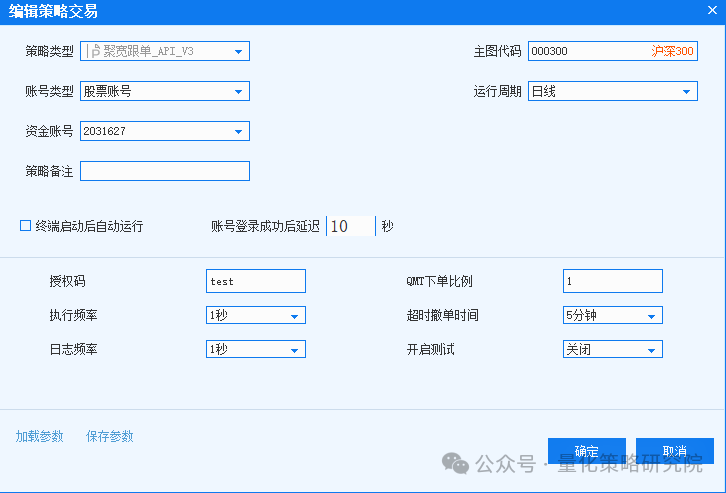Close the 编辑策略交易 dialog

click(x=712, y=10)
